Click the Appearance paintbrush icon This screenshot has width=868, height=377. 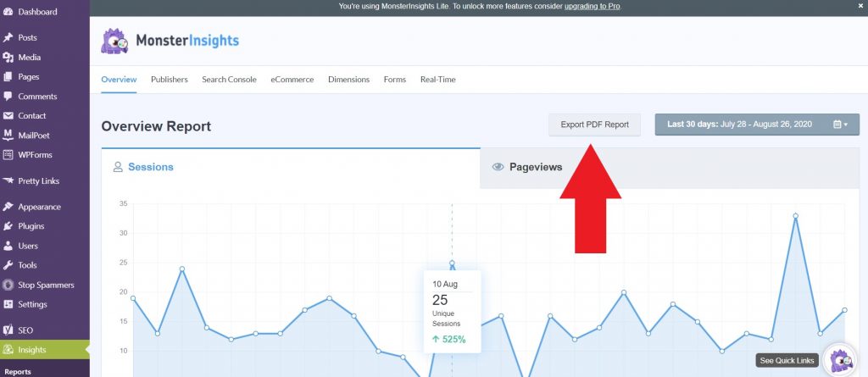coord(8,207)
